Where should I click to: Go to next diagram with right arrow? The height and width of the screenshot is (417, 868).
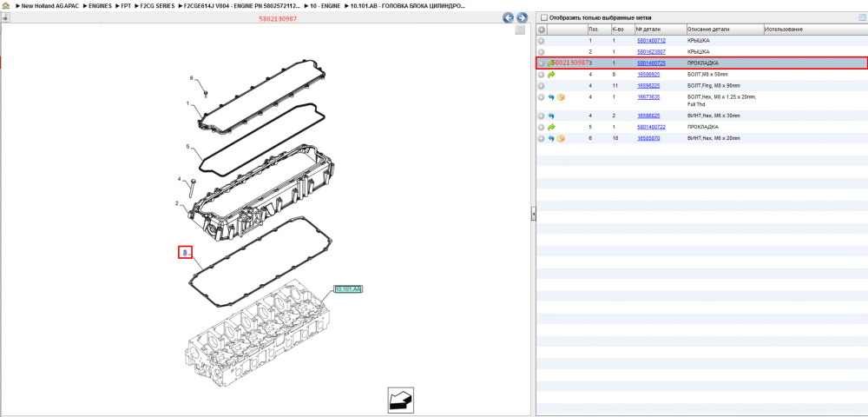pyautogui.click(x=522, y=17)
